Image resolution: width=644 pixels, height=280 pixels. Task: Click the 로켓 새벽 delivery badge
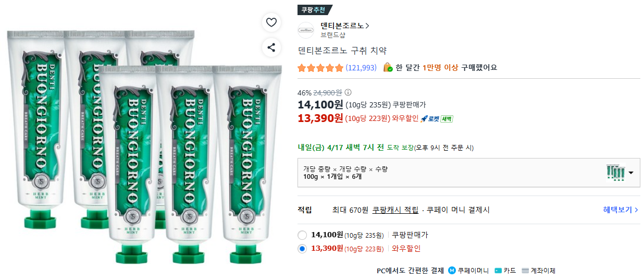pos(437,119)
